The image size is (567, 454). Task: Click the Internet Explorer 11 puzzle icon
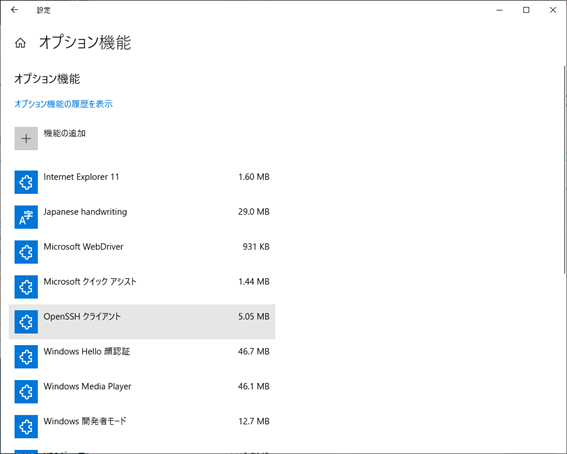pyautogui.click(x=26, y=182)
